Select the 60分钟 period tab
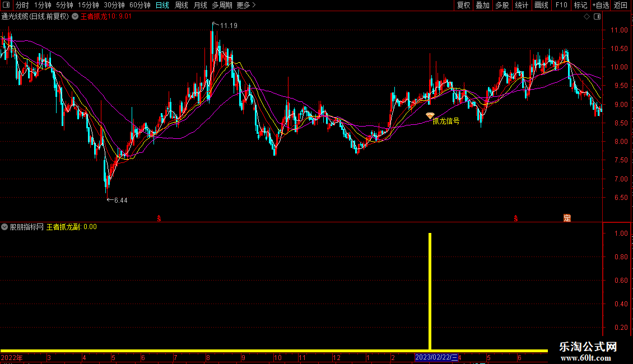Viewport: 633px width, 364px height. point(139,5)
